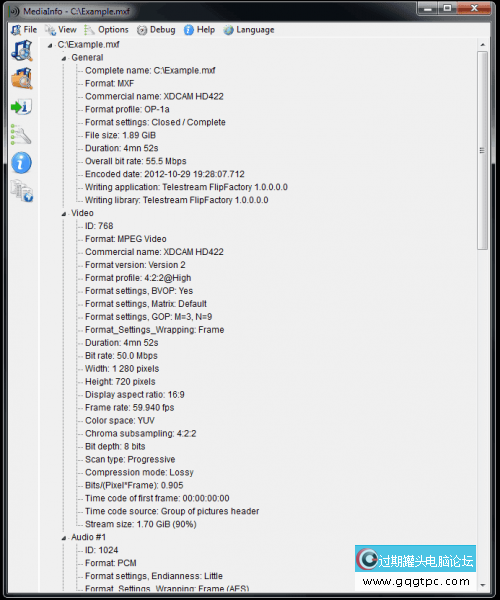Collapse the General section
500x600 pixels.
pyautogui.click(x=64, y=59)
